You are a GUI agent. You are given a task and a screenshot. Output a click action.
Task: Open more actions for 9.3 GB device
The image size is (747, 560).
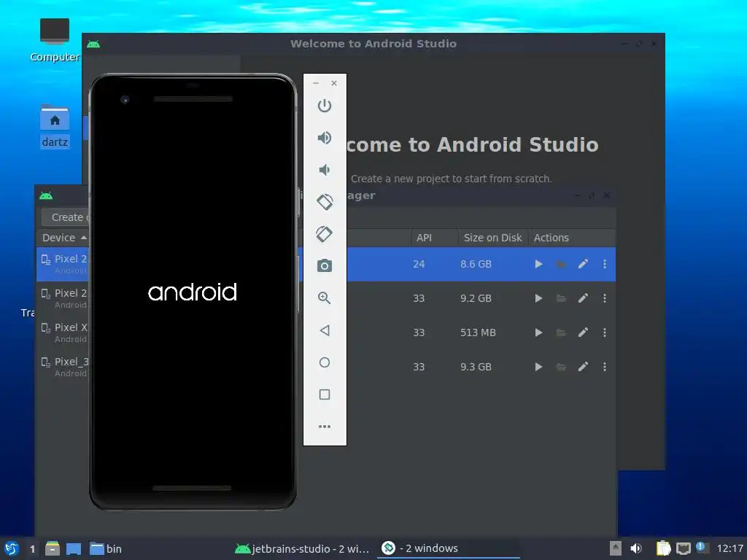pyautogui.click(x=605, y=367)
